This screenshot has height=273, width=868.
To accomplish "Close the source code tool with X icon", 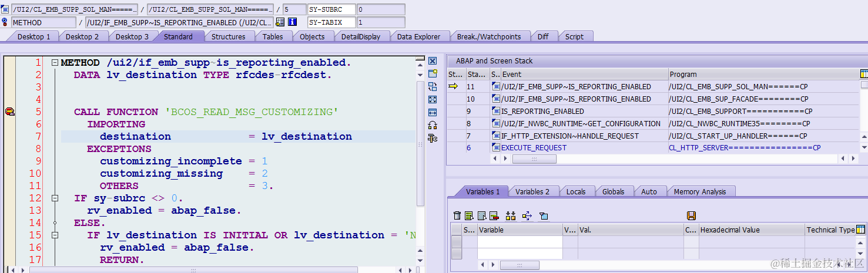I will (x=433, y=61).
